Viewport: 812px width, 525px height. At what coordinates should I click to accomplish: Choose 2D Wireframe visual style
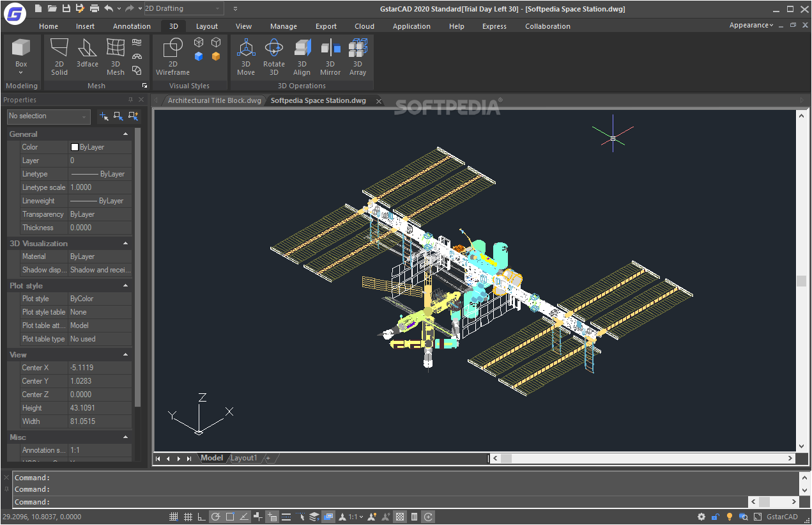tap(172, 56)
